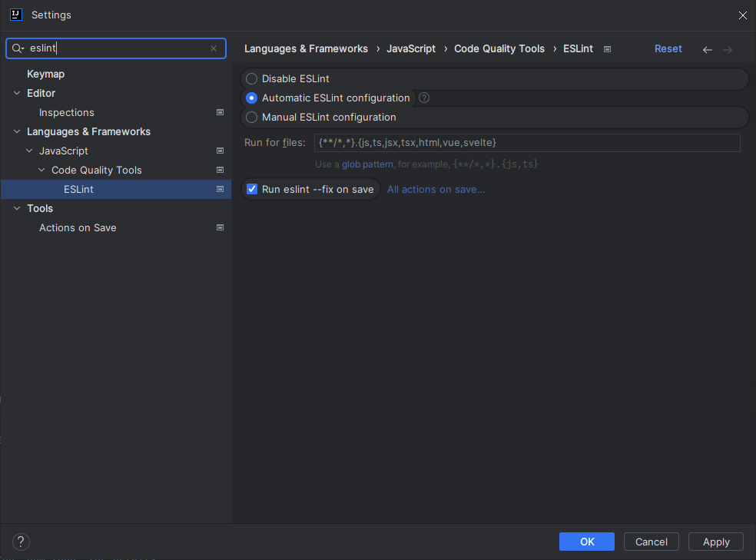Collapse the JavaScript tree node

click(28, 151)
